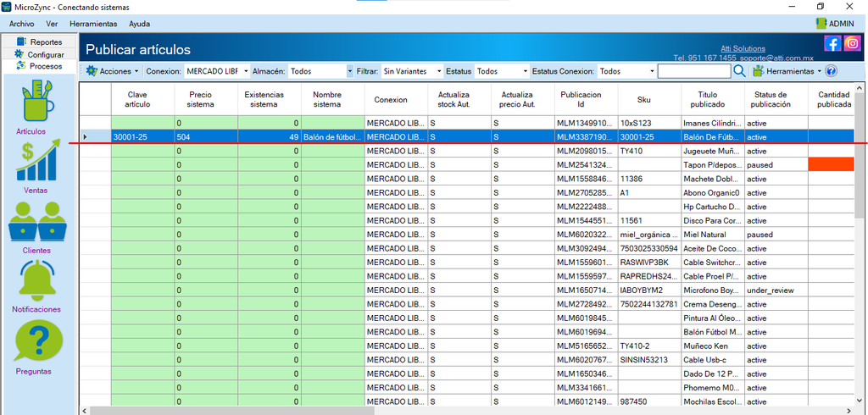868x415 pixels.
Task: Click the ADMIN user icon
Action: point(821,23)
